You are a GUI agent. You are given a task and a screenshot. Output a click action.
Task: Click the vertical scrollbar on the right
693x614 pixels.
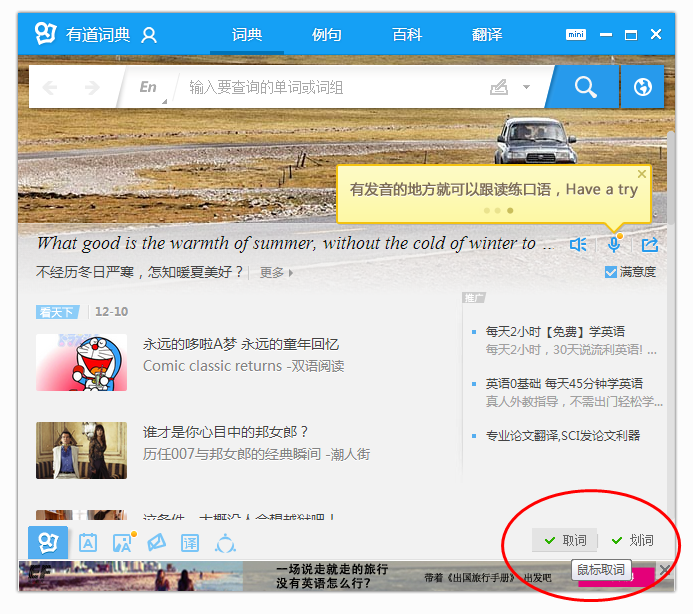pos(671,179)
